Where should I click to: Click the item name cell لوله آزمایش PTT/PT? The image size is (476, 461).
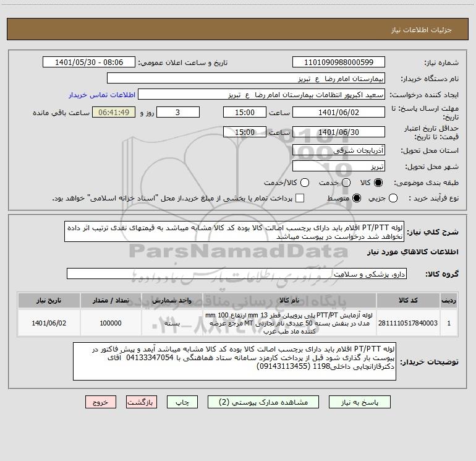289,323
